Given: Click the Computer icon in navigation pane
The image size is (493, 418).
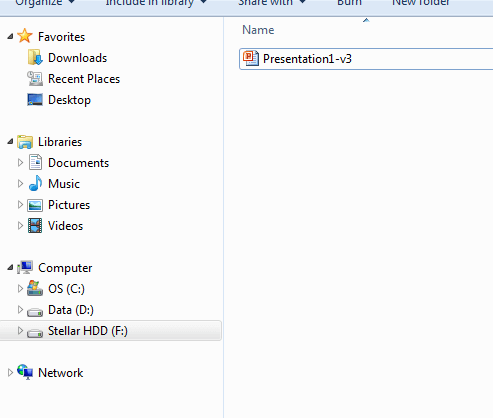Looking at the screenshot, I should (25, 267).
